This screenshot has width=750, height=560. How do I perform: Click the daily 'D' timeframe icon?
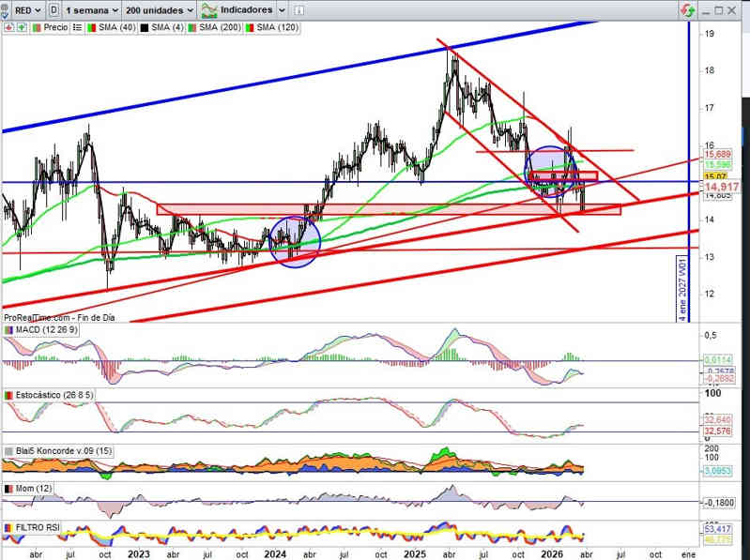click(x=54, y=9)
